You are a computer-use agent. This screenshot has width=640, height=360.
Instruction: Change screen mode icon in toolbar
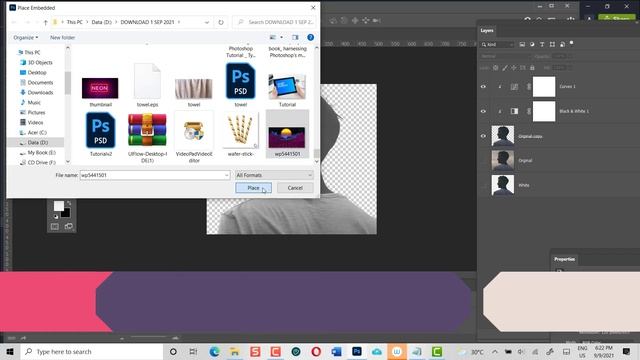[69, 227]
